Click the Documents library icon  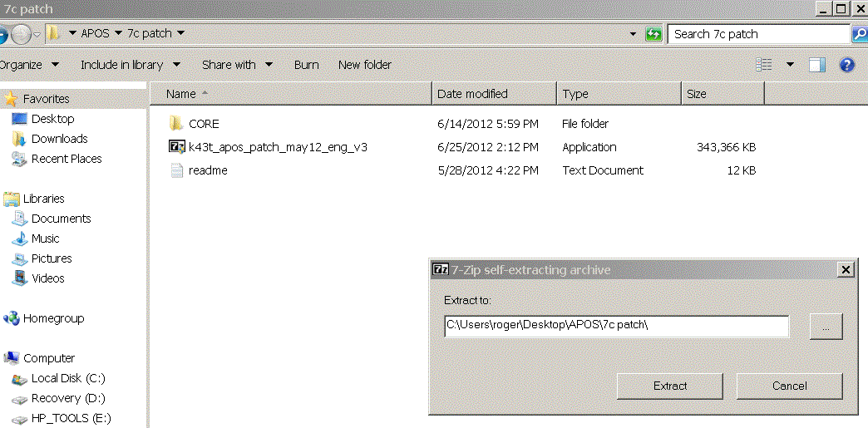pyautogui.click(x=19, y=219)
